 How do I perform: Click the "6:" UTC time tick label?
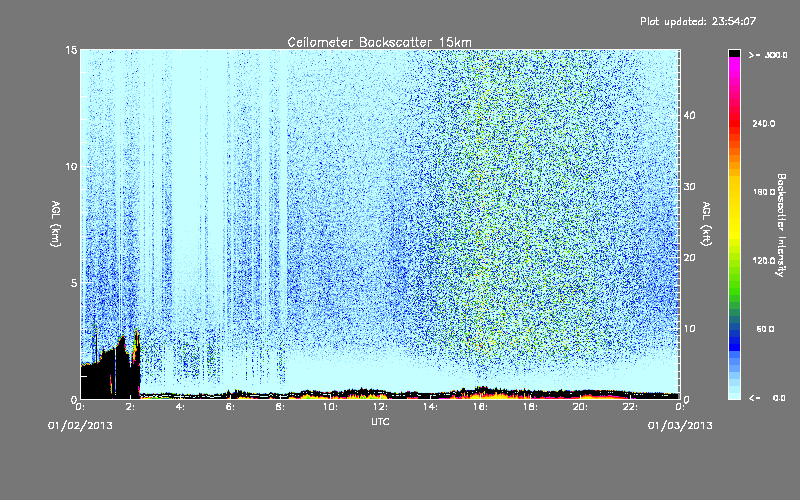230,407
